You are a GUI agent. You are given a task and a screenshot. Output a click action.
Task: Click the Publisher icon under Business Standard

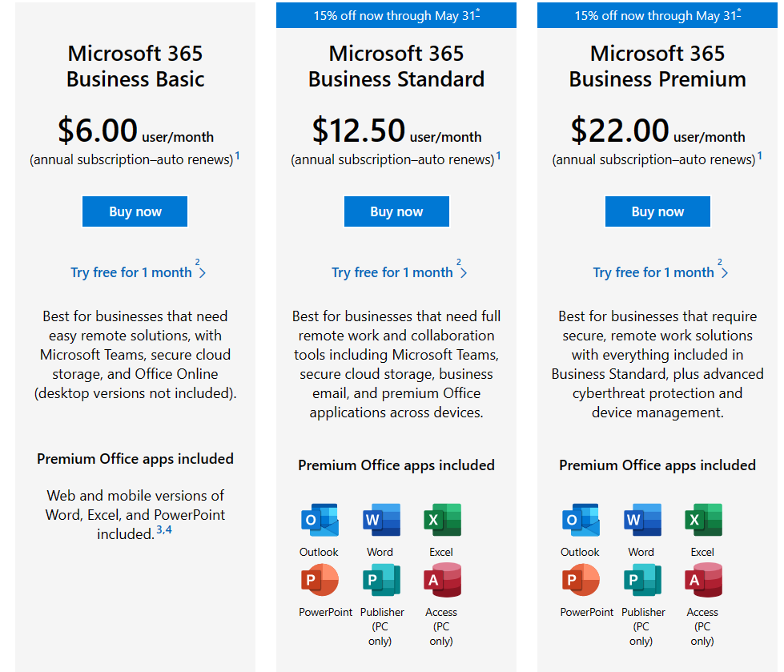(380, 581)
